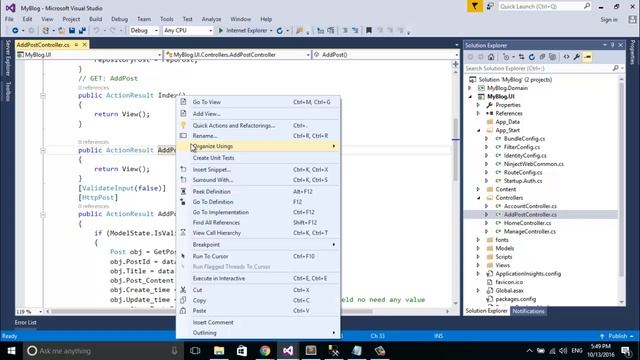The width and height of the screenshot is (640, 360).
Task: Open the 119 % zoom level dropdown
Action: (40, 312)
